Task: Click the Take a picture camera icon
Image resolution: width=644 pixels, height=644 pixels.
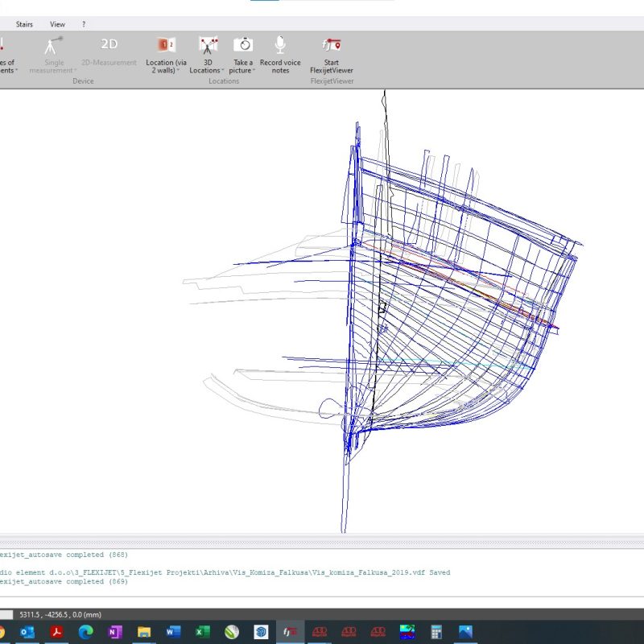Action: (242, 45)
